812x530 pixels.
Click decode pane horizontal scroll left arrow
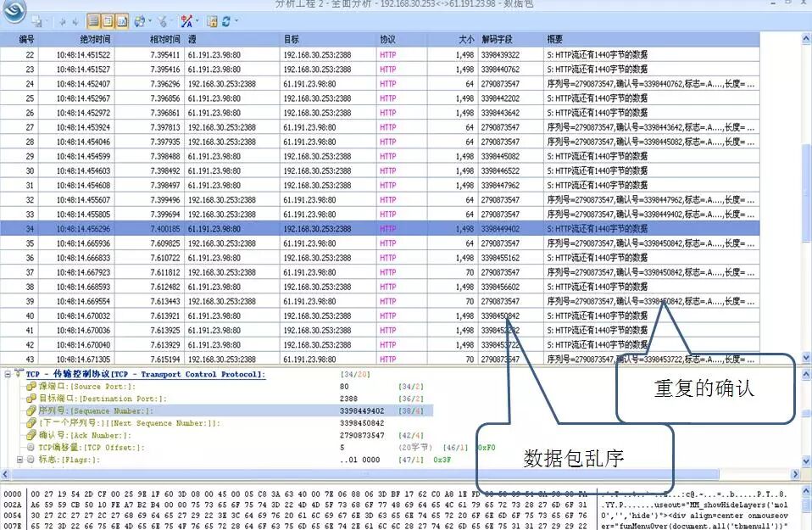click(5, 473)
